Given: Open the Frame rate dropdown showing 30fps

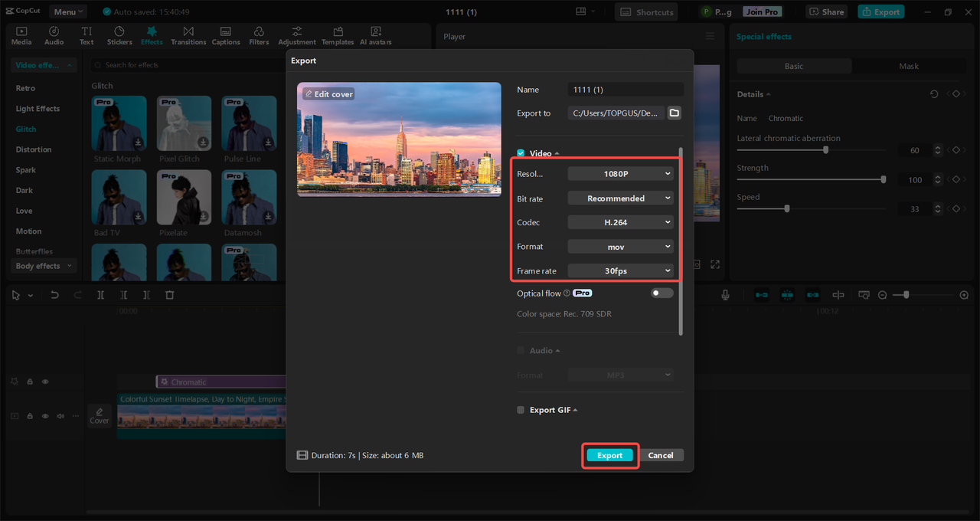Looking at the screenshot, I should coord(620,270).
